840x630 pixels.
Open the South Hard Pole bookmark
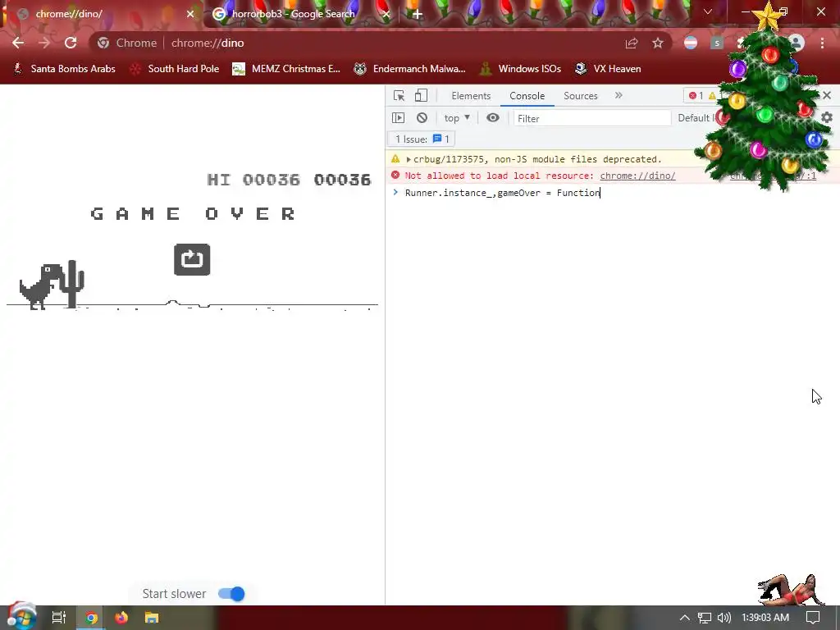pos(175,69)
